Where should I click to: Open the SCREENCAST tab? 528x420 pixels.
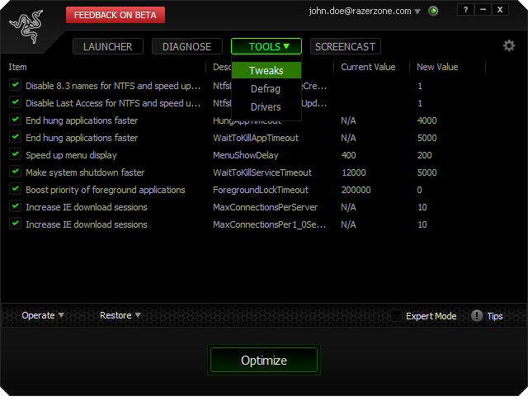[346, 47]
